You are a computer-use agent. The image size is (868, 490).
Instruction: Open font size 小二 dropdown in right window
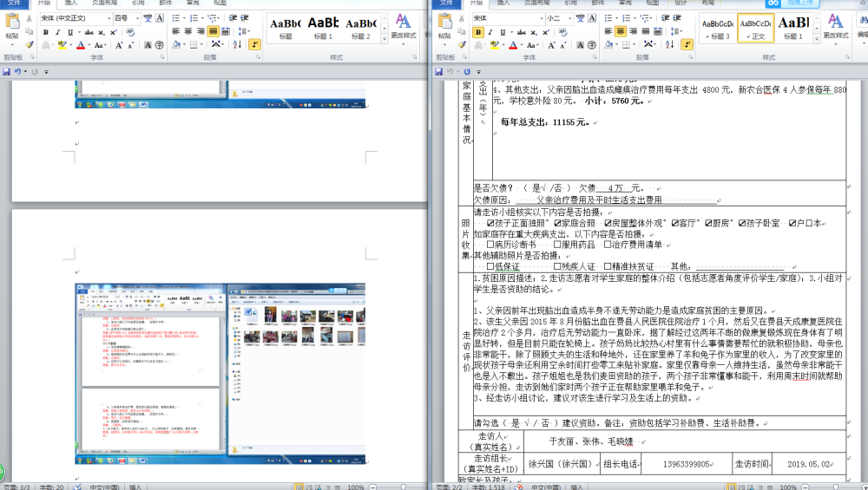click(x=569, y=18)
